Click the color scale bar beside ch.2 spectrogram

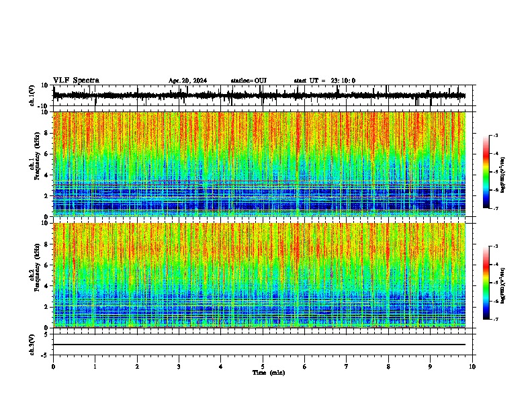[x=486, y=283]
